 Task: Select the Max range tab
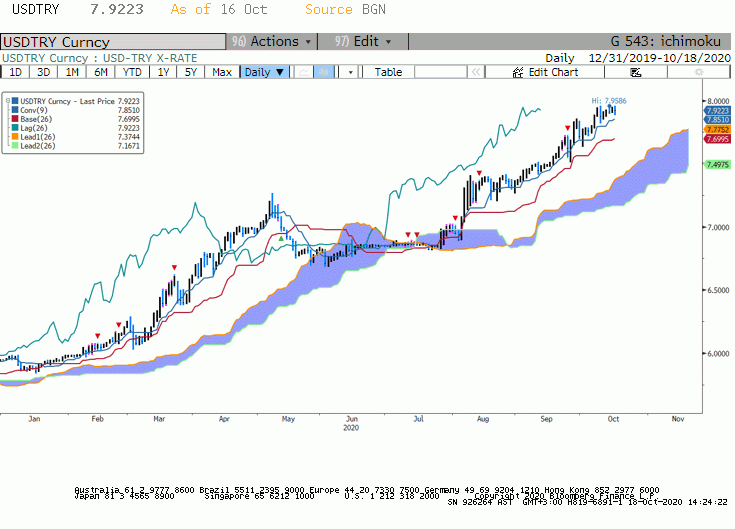point(222,72)
